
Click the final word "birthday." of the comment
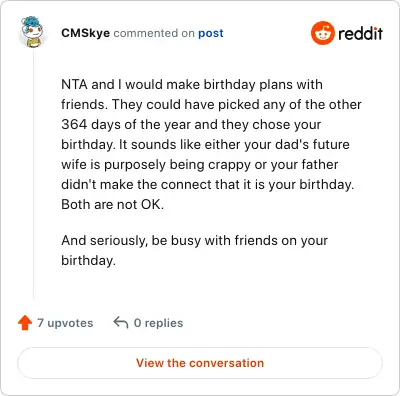click(88, 260)
